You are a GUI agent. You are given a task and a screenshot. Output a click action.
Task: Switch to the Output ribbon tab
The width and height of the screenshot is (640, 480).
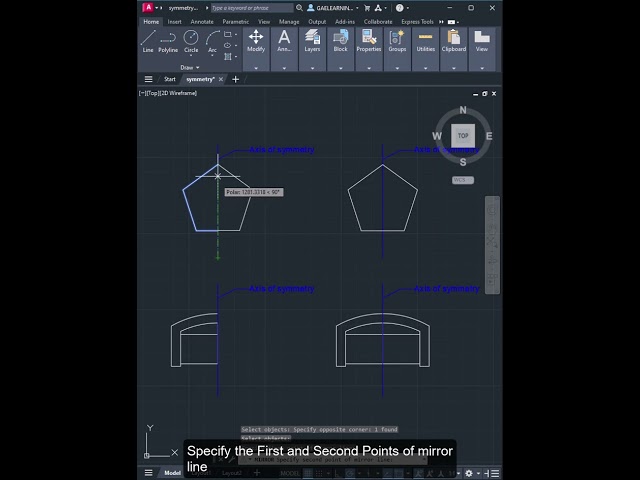click(317, 22)
